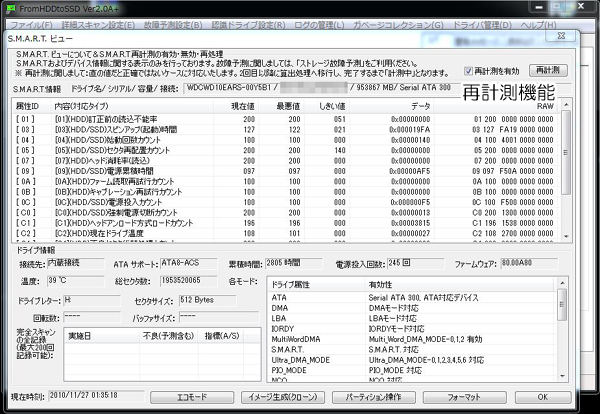Select the [0C] 電源投入カウント row
The width and height of the screenshot is (600, 414).
(x=285, y=202)
